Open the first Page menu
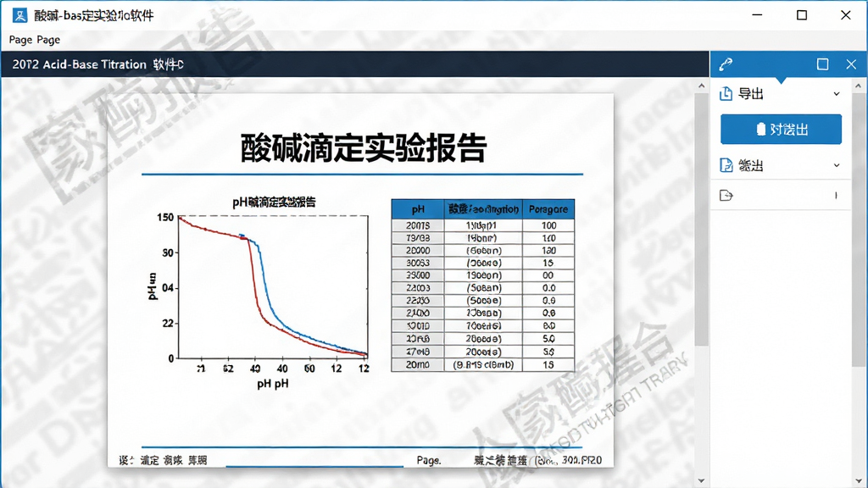This screenshot has height=488, width=868. [20, 40]
